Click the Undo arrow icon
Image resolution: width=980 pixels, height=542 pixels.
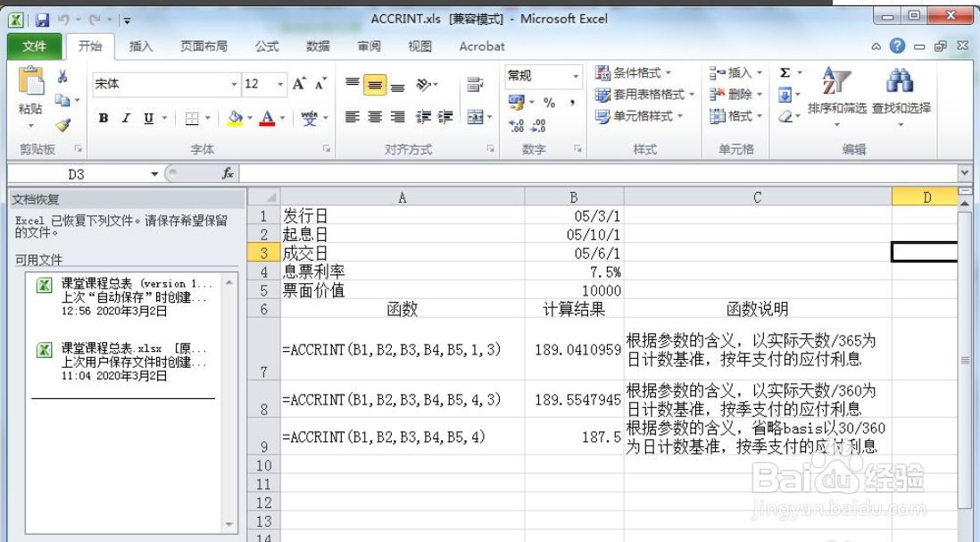[x=63, y=20]
